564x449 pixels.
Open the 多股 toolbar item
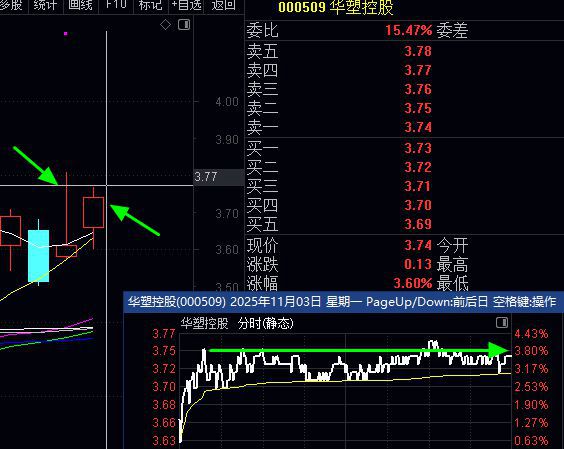point(11,5)
